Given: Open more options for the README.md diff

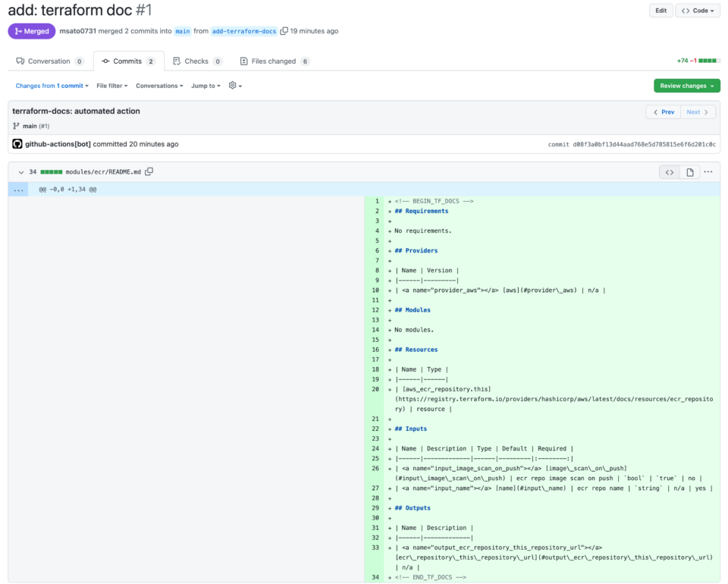Looking at the screenshot, I should (x=708, y=172).
